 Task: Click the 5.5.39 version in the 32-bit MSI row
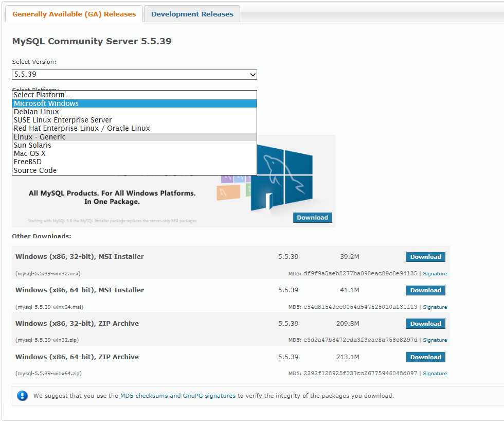coord(288,257)
